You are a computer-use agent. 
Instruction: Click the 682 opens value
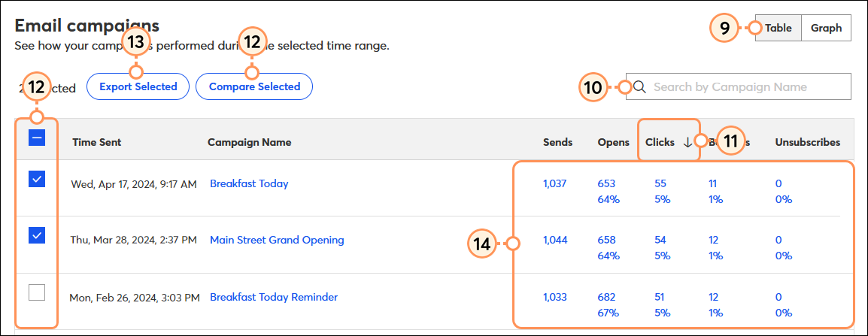607,297
